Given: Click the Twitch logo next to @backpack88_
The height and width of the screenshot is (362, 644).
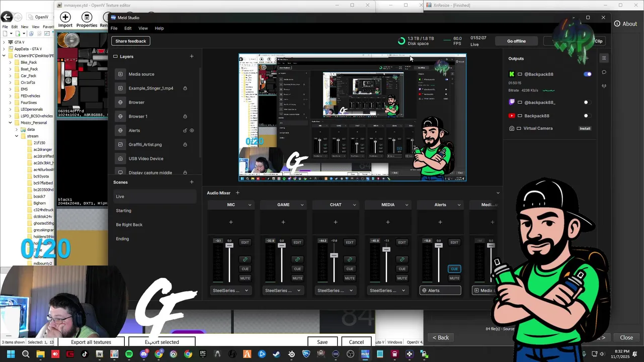Looking at the screenshot, I should [x=512, y=102].
